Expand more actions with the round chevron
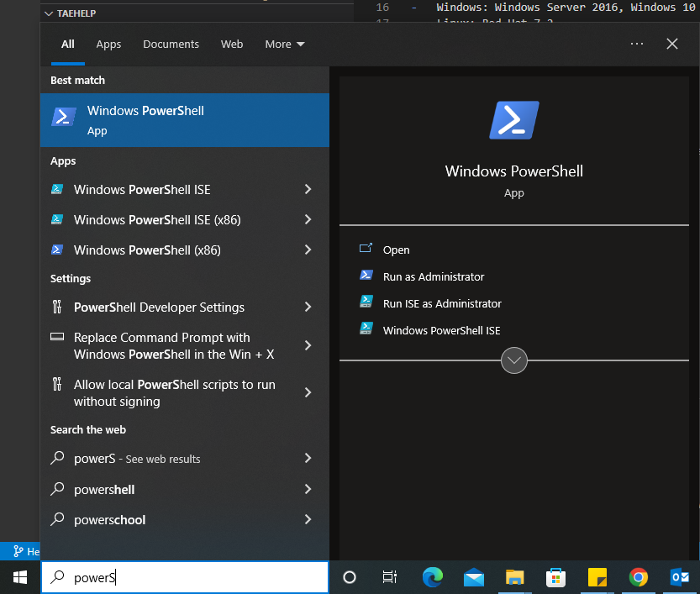Screen dimensions: 700x594 [513, 360]
